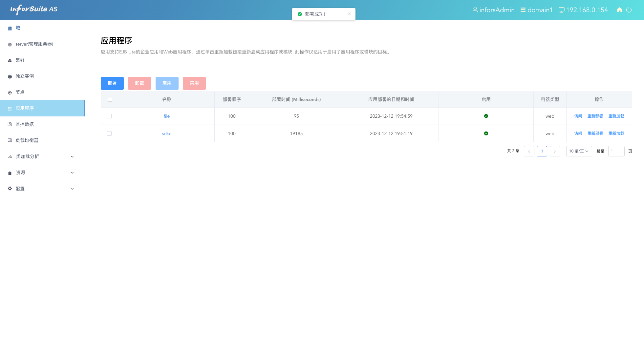Viewport: 644px width, 344px height.
Task: Go to next page arrow
Action: click(555, 151)
